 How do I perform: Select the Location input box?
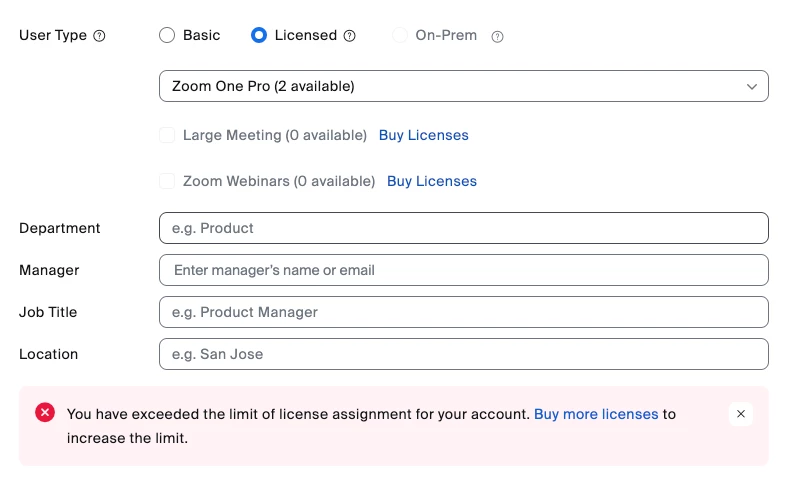(463, 354)
